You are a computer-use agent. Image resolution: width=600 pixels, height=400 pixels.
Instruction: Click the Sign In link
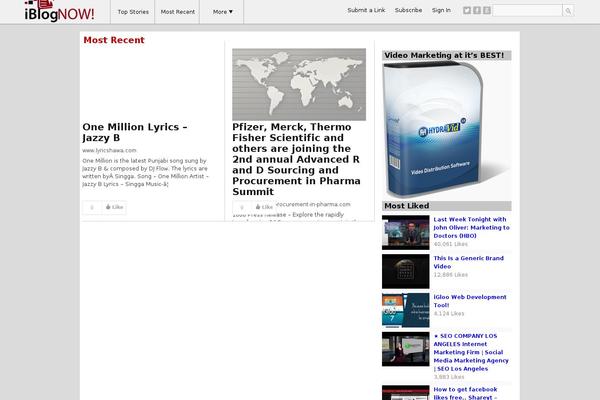coord(441,10)
